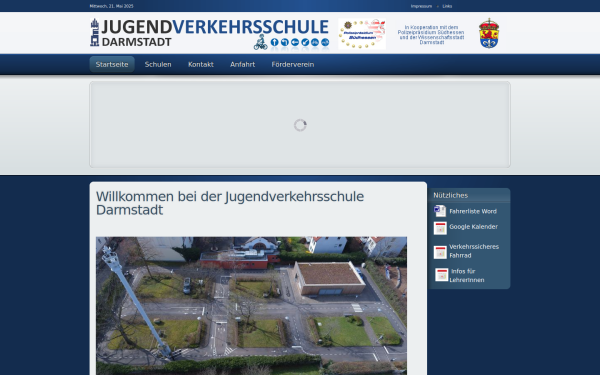Image resolution: width=600 pixels, height=375 pixels.
Task: Click the Nützliches sidebar heading
Action: [450, 195]
